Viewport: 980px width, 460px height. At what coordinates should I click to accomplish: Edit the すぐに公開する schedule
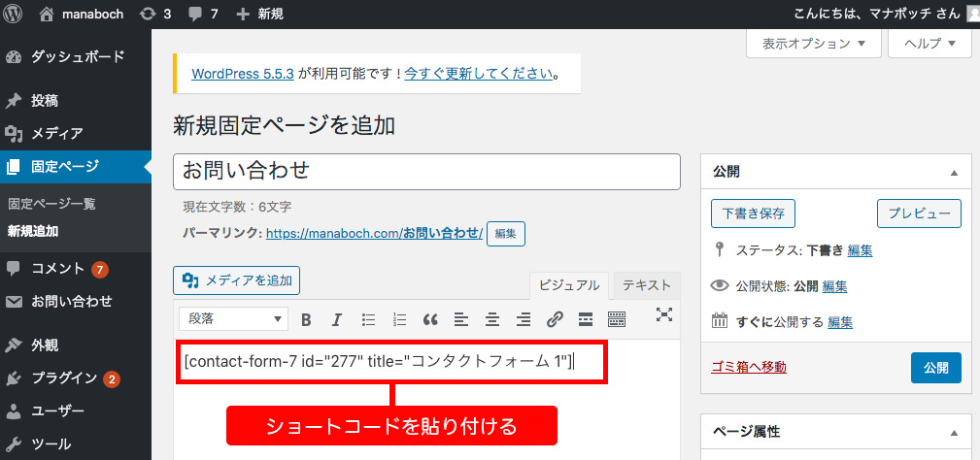point(840,323)
